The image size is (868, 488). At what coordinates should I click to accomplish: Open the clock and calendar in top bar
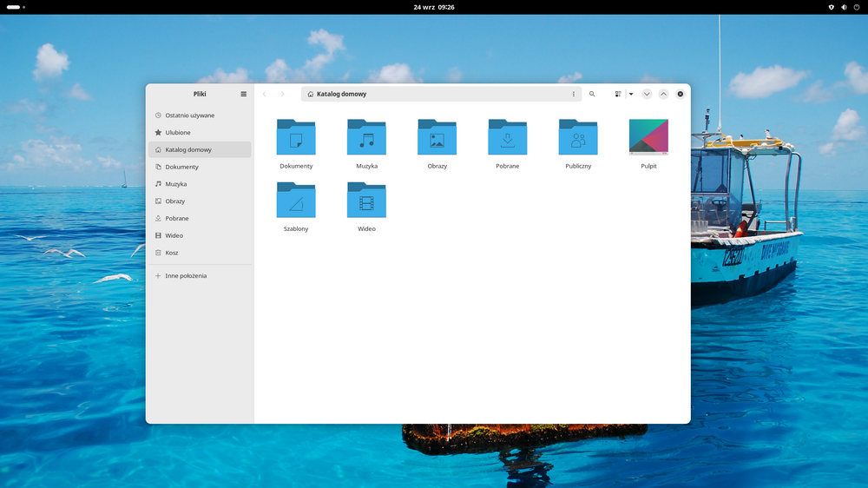click(434, 7)
